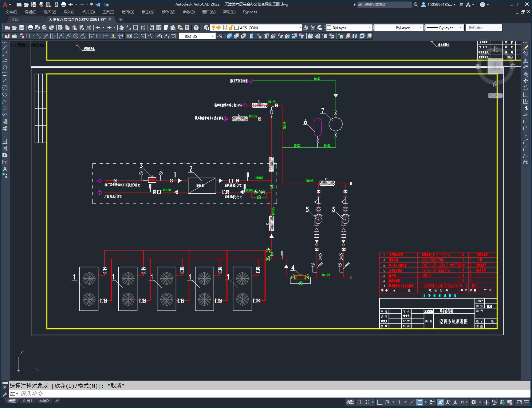
Task: Click the 共享 share button
Action: (102, 5)
